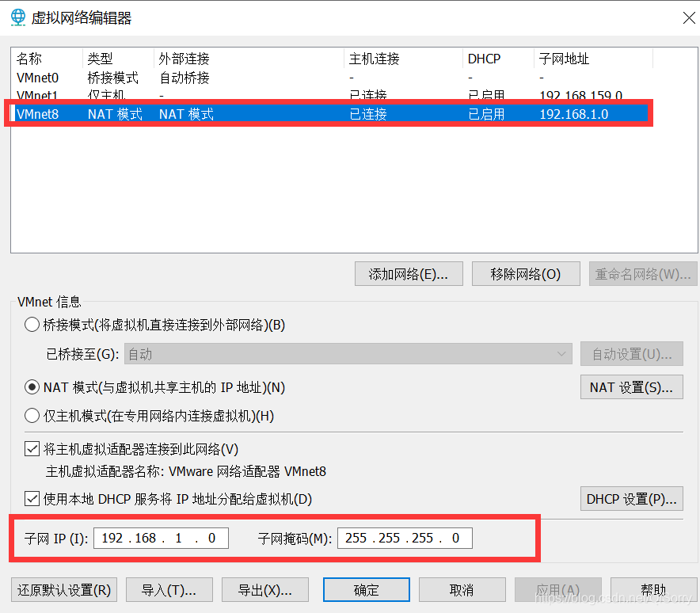Click 移除网络(O) button
The height and width of the screenshot is (613, 700).
click(526, 274)
